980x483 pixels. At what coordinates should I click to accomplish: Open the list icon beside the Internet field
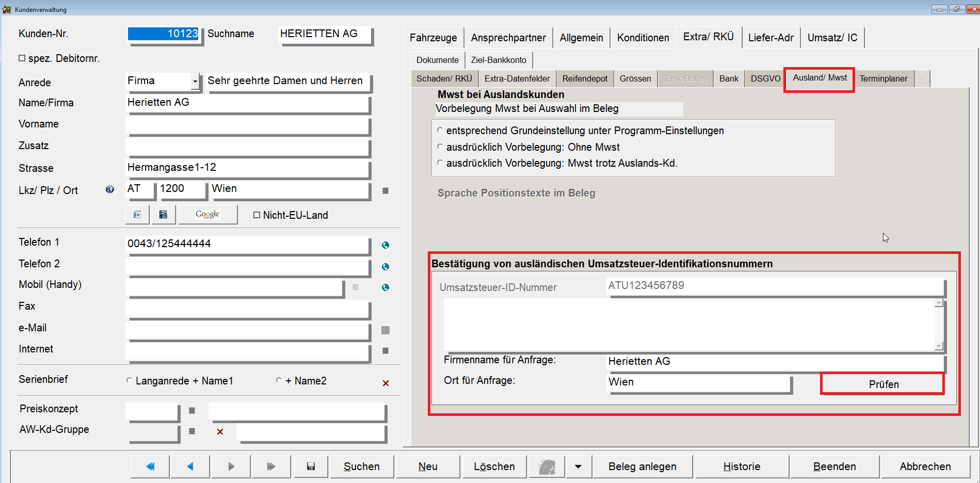[x=385, y=351]
